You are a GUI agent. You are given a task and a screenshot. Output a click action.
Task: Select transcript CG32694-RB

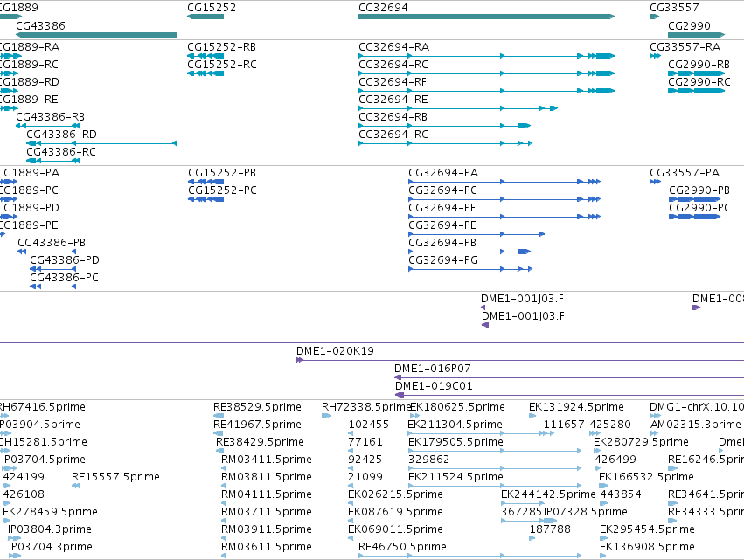pos(445,126)
